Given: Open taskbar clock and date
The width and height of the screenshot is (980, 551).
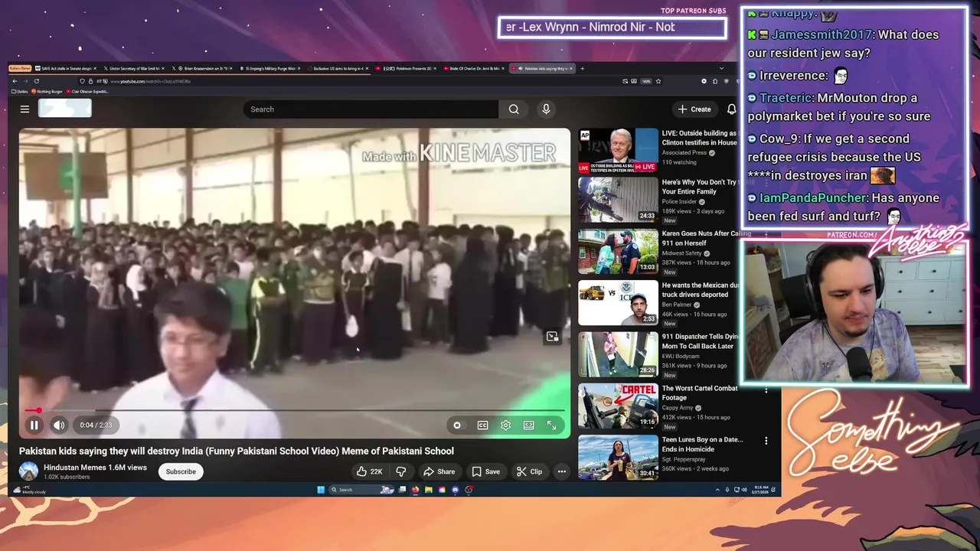Looking at the screenshot, I should (x=760, y=490).
